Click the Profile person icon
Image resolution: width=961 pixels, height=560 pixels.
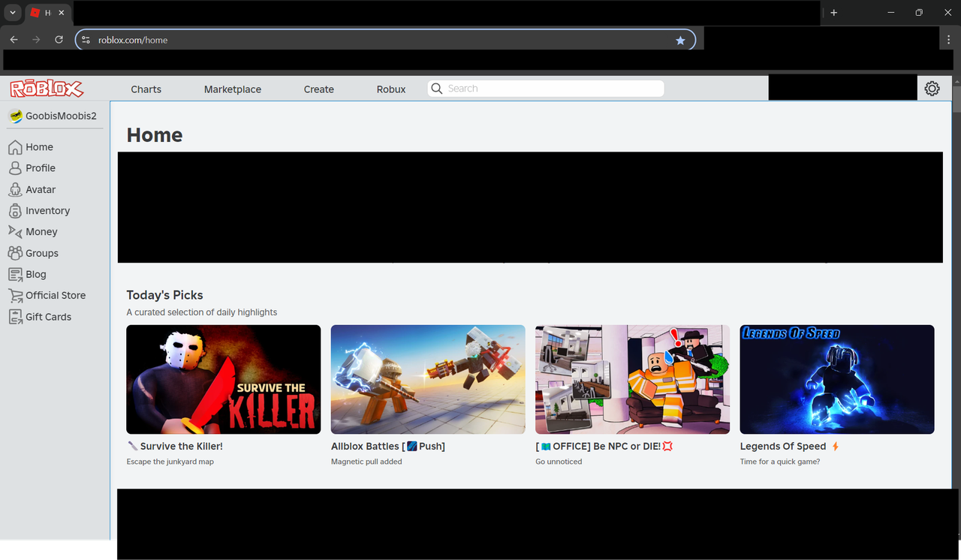tap(15, 168)
